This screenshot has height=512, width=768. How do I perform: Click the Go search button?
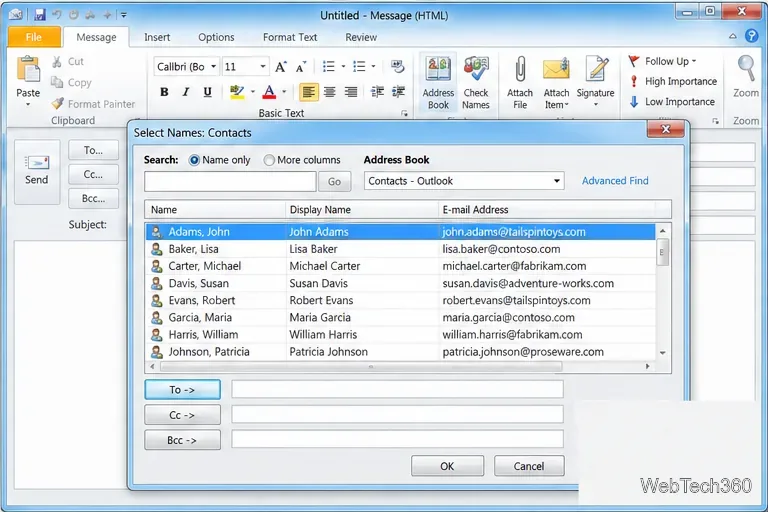pyautogui.click(x=335, y=182)
